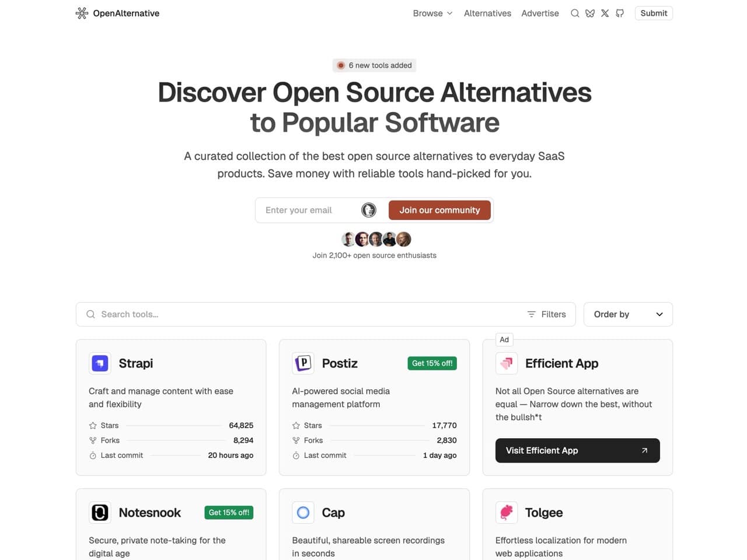Viewport: 747px width, 560px height.
Task: Open the X (Twitter) icon link
Action: click(605, 13)
